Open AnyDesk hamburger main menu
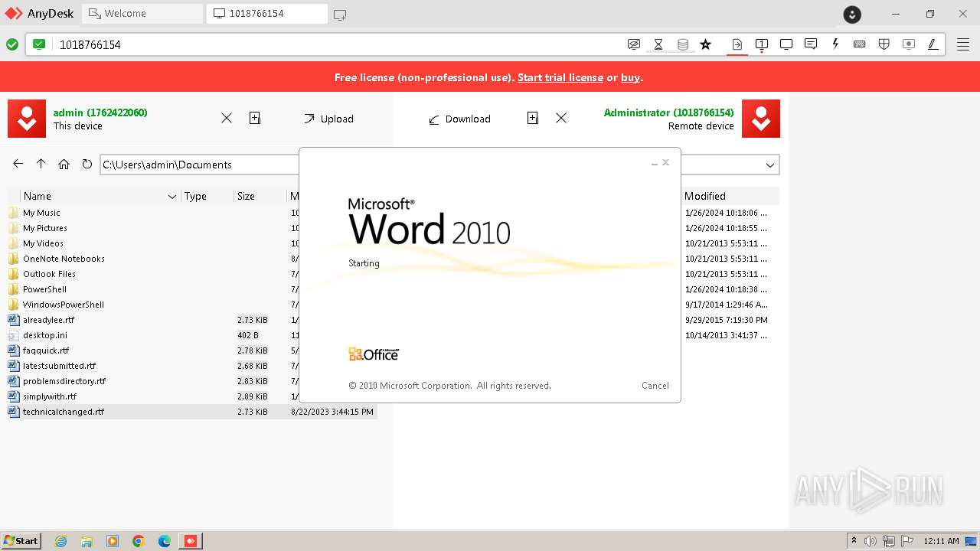 pos(963,44)
